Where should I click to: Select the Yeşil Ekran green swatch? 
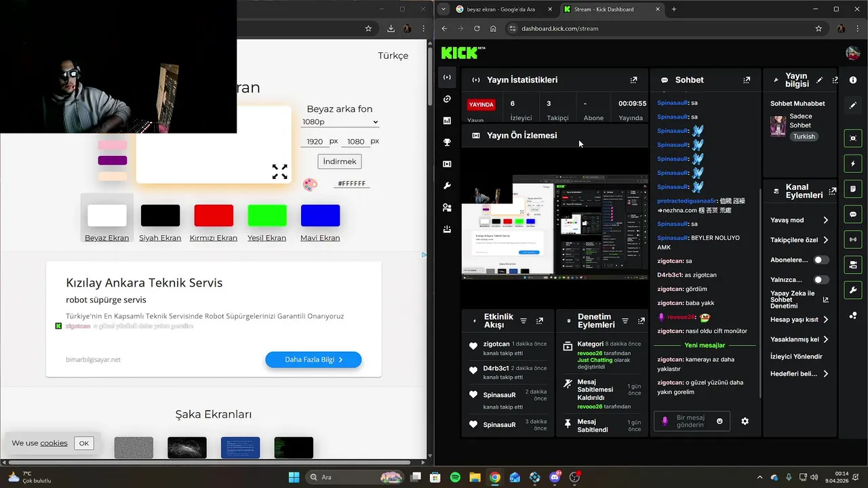point(267,216)
